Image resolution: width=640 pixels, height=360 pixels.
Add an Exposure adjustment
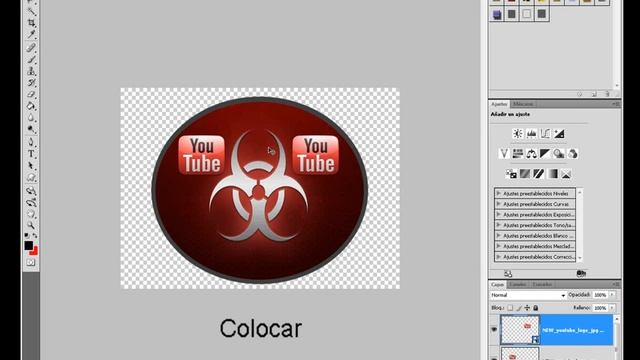[x=559, y=133]
